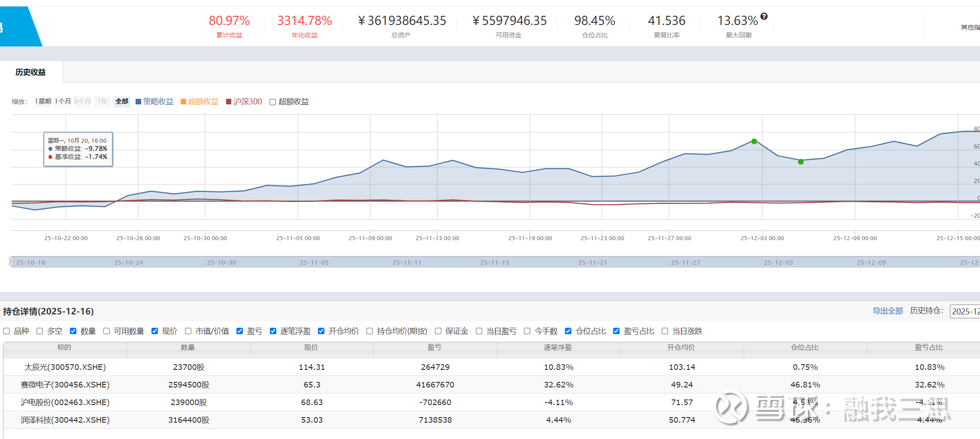Sort table by 盈亏 column header
The width and height of the screenshot is (980, 439).
(435, 348)
